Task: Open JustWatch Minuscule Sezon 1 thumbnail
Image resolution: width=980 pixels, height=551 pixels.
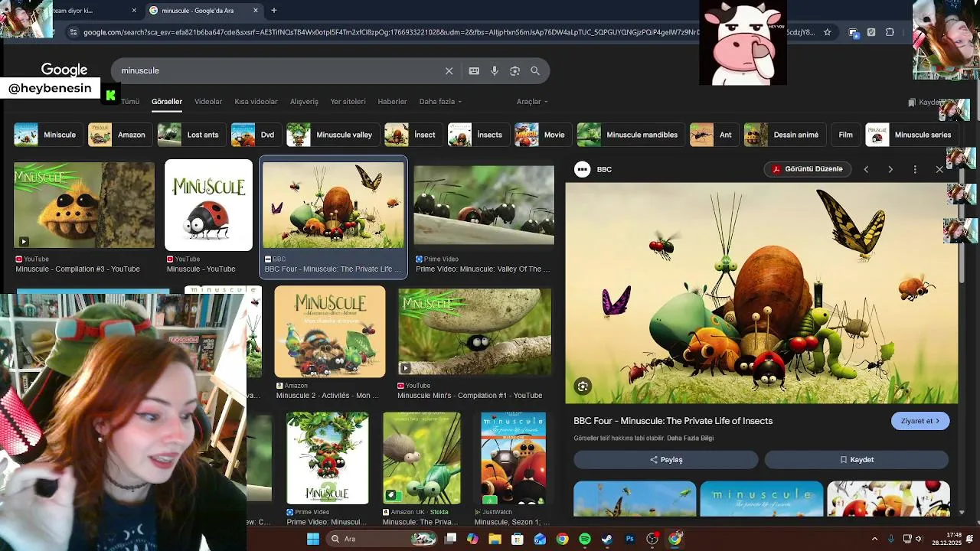Action: [513, 458]
